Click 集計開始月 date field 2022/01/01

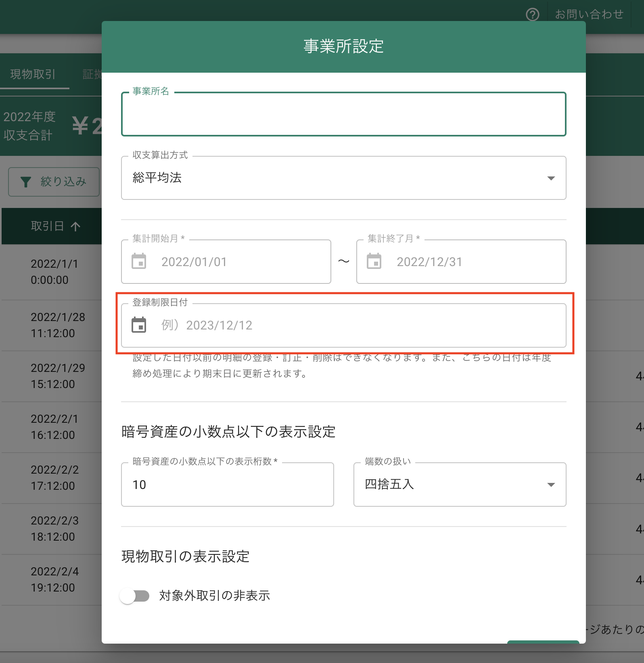click(226, 262)
